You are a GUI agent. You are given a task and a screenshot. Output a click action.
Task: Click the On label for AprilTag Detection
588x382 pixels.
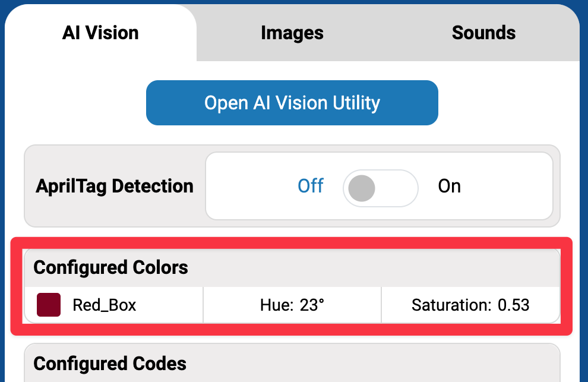(x=449, y=186)
